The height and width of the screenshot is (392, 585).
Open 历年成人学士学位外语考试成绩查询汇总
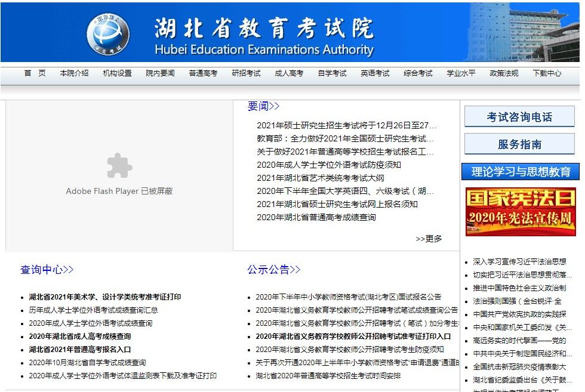coord(93,310)
